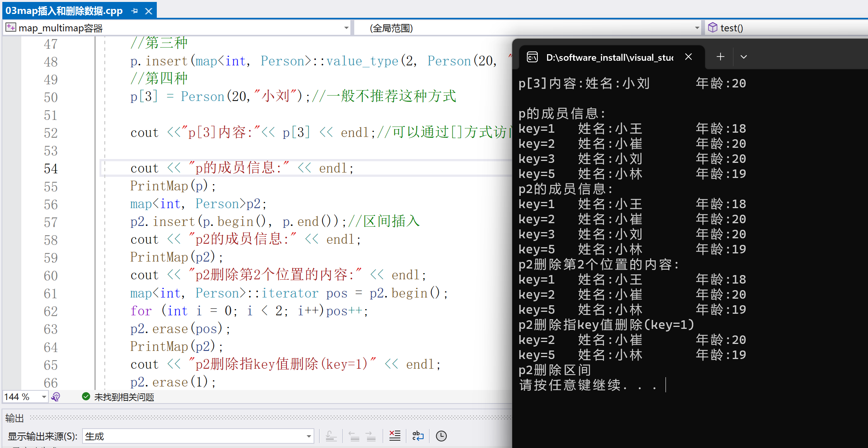The width and height of the screenshot is (868, 448).
Task: Click the Clear All output icon
Action: click(x=395, y=436)
